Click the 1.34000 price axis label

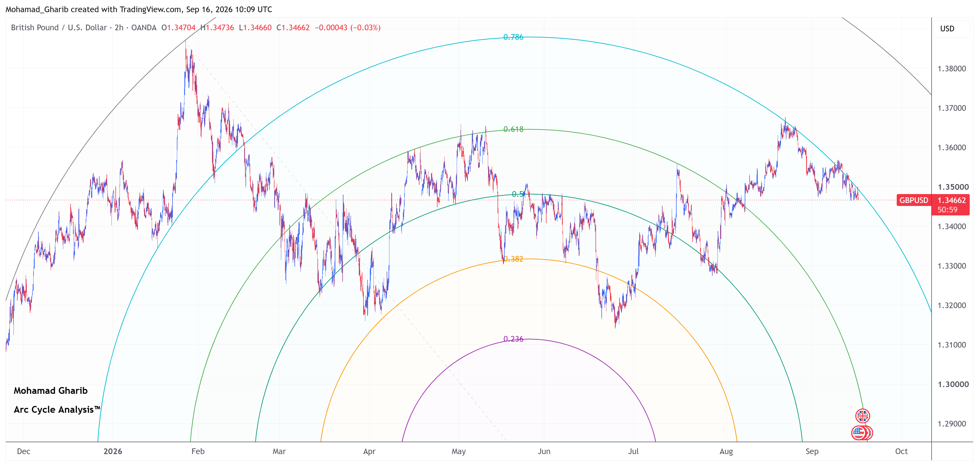[951, 226]
